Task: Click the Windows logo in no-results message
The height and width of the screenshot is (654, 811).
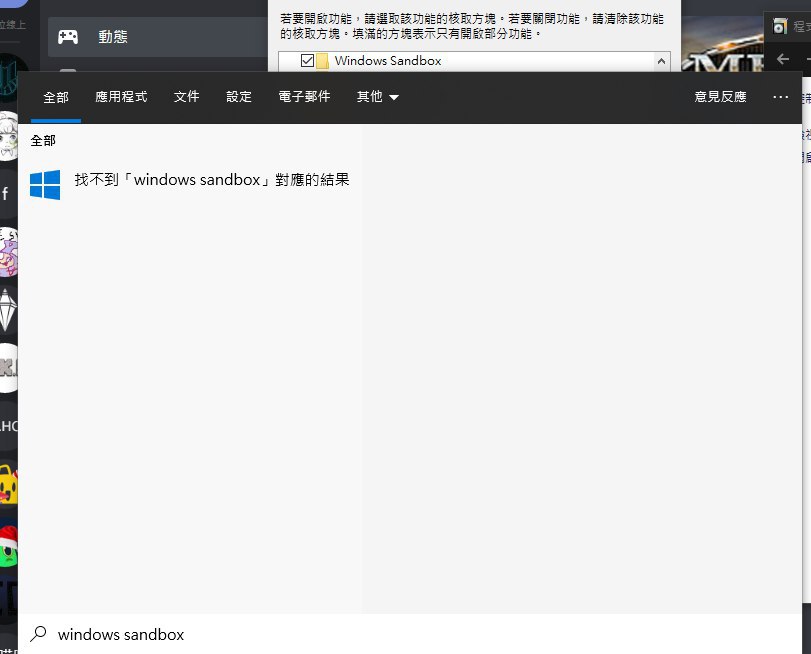Action: coord(45,185)
